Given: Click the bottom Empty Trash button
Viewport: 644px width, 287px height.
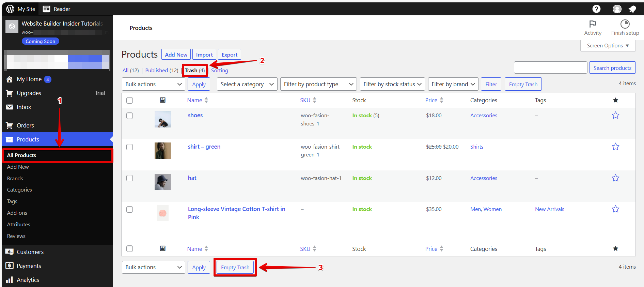Looking at the screenshot, I should tap(235, 268).
